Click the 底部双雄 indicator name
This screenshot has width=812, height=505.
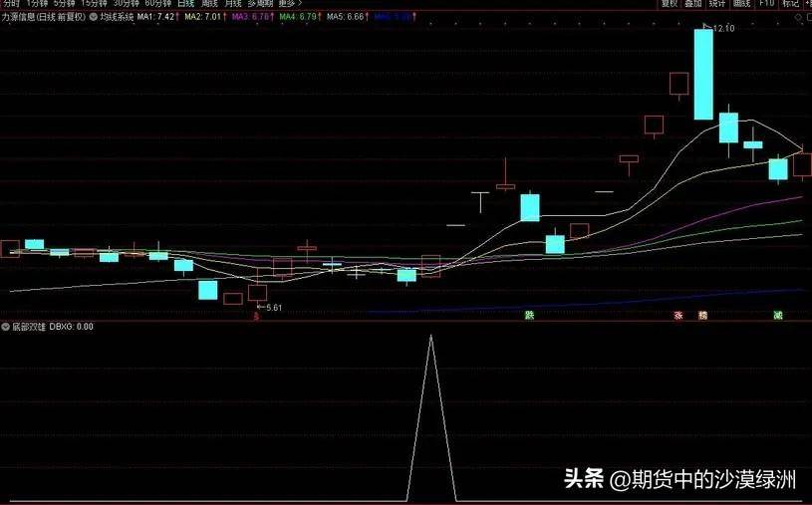(x=29, y=327)
